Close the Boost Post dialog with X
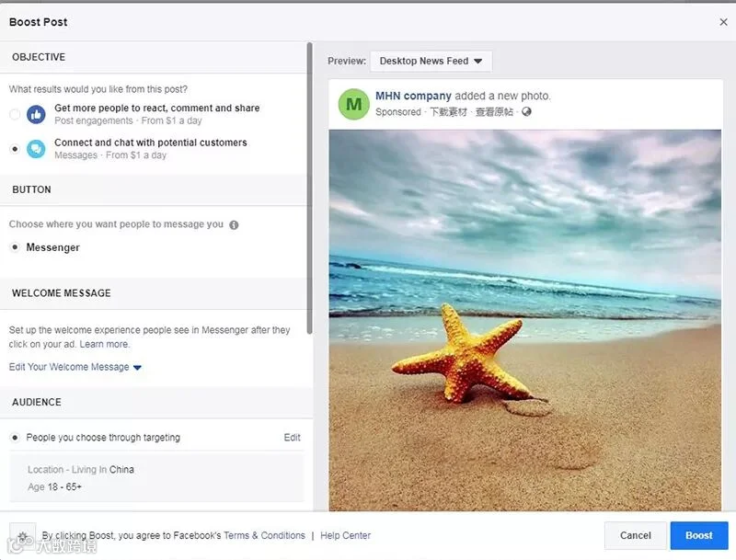Viewport: 736px width, 560px height. pos(723,22)
